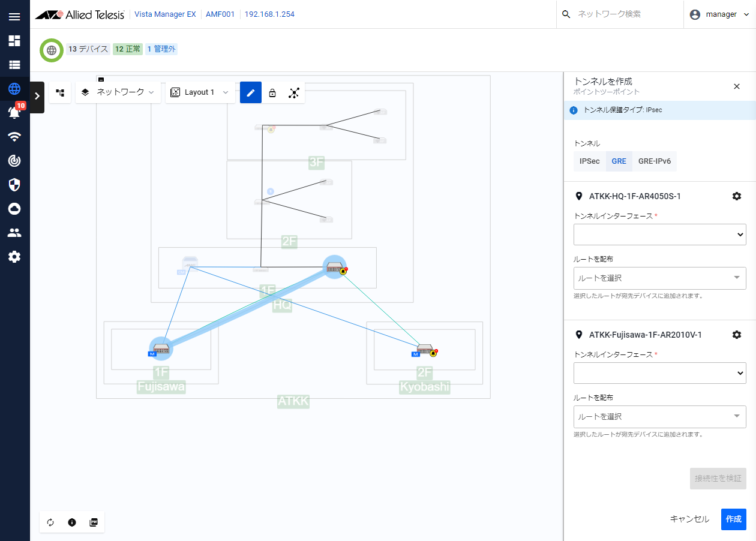Screen dimensions: 756x541
Task: Expand tunnel interface dropdown for HQ device
Action: coord(659,235)
